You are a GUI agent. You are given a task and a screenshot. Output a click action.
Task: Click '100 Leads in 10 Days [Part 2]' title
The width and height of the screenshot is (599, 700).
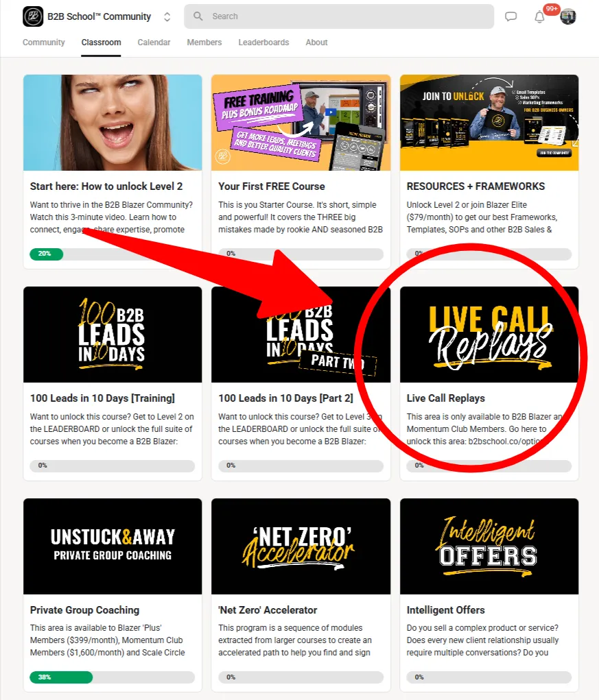(285, 398)
